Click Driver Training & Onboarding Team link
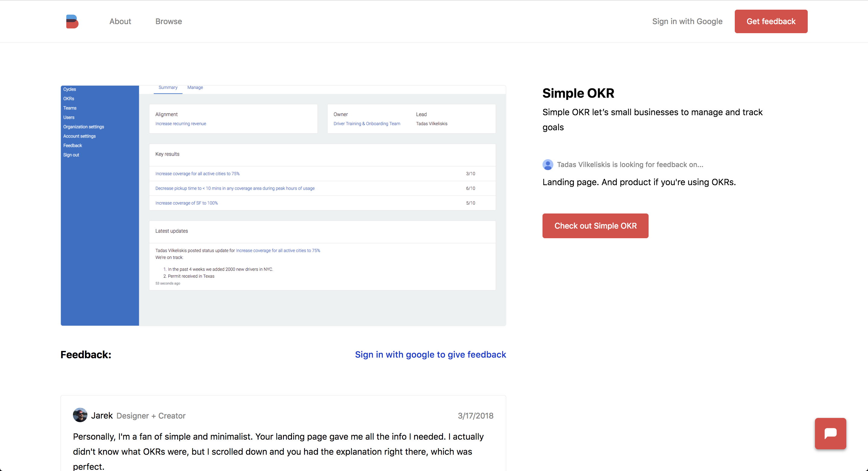This screenshot has height=471, width=868. click(366, 124)
